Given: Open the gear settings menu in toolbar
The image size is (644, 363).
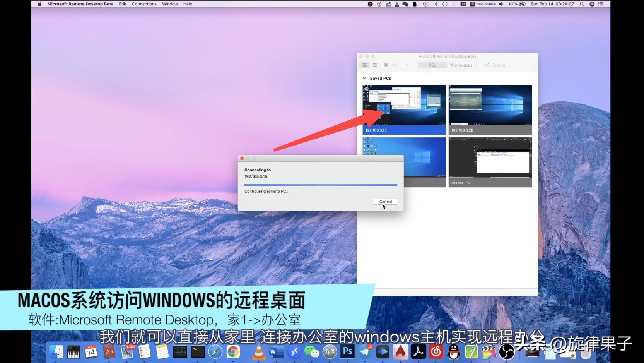Looking at the screenshot, I should coord(386,65).
